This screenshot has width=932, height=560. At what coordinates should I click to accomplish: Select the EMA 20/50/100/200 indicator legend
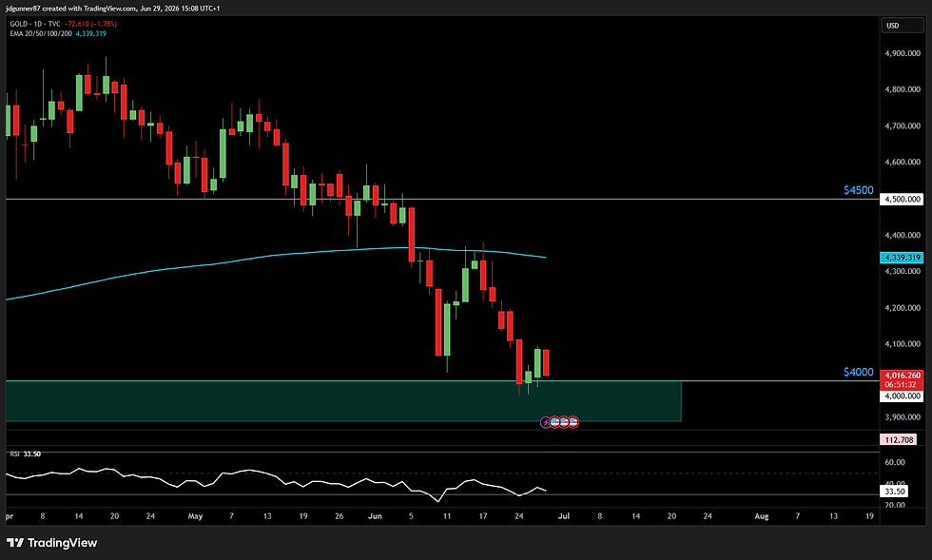(x=40, y=34)
